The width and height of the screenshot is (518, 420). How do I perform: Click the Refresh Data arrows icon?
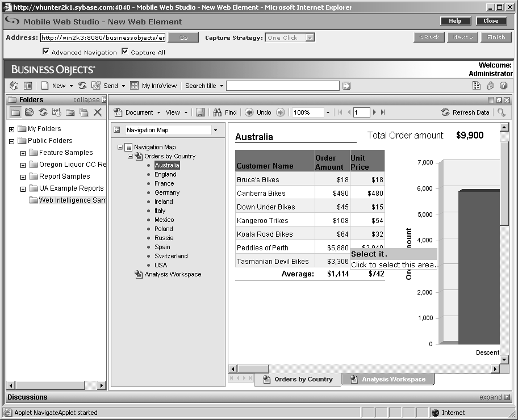[x=445, y=112]
